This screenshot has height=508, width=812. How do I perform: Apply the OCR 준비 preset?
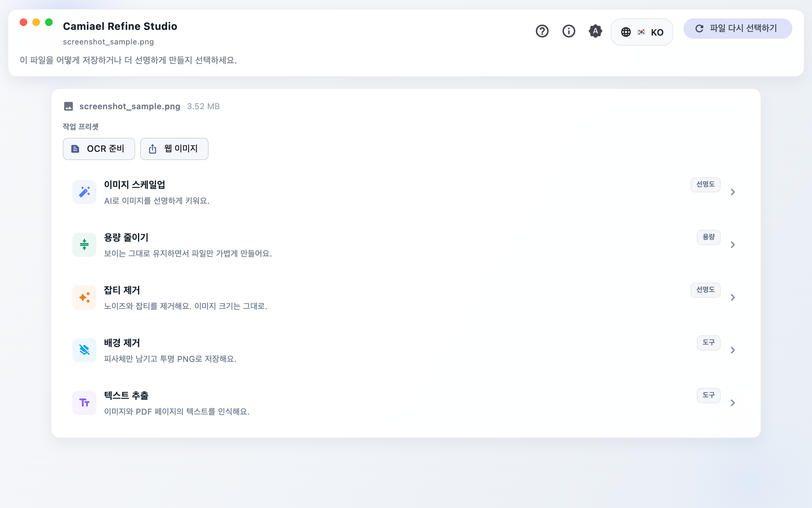point(99,149)
